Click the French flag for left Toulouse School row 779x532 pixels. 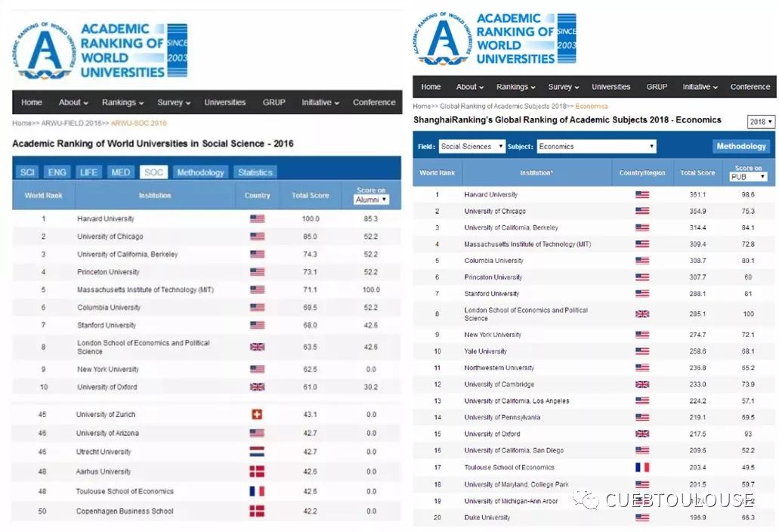(x=257, y=491)
